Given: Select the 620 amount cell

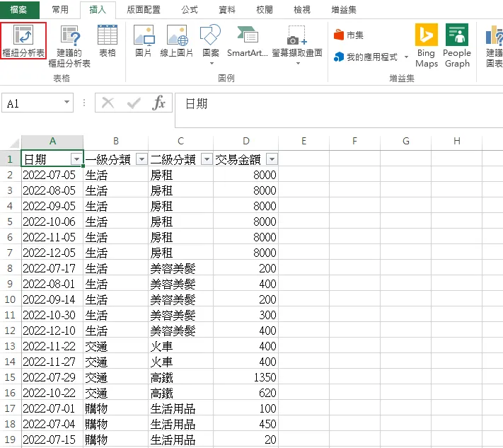Looking at the screenshot, I should [246, 393].
